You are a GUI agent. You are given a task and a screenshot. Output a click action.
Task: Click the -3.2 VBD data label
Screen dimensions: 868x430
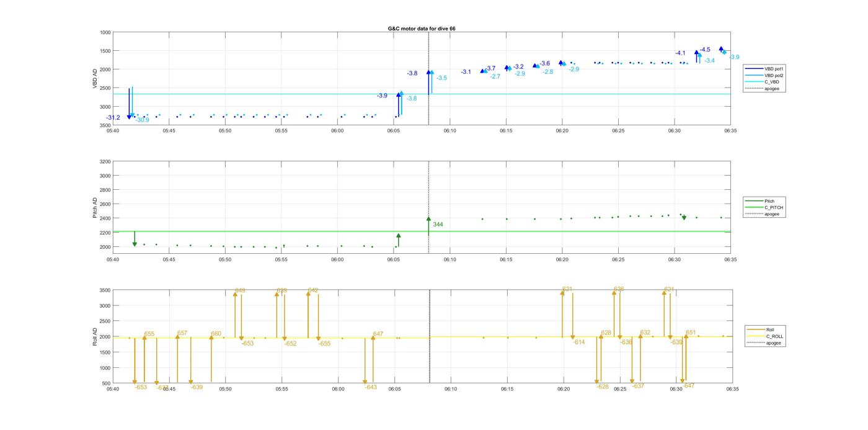coord(518,66)
